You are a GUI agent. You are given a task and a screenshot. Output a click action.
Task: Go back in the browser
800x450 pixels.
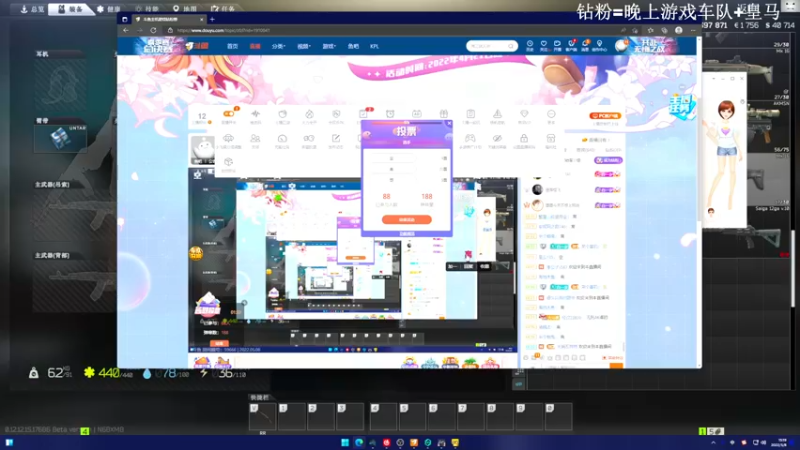[126, 30]
